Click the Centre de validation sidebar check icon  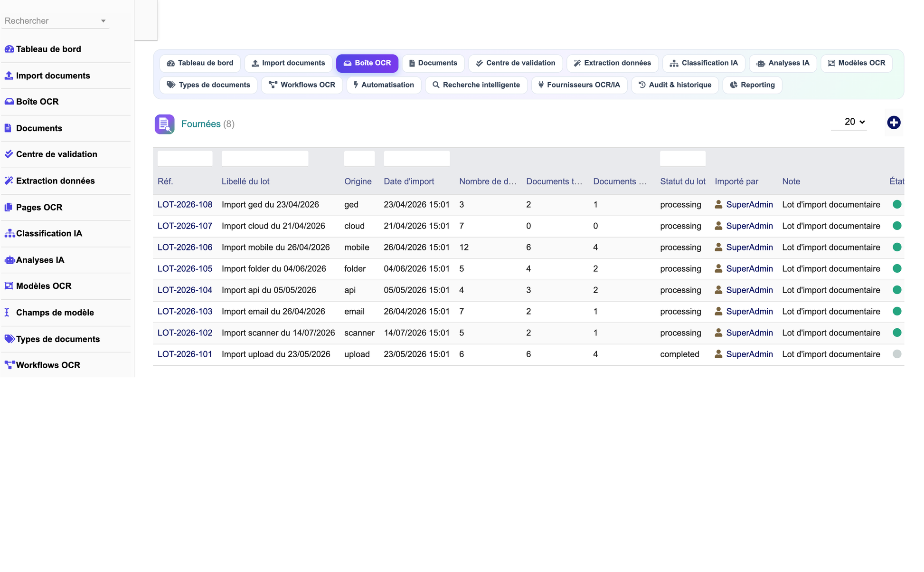tap(9, 154)
